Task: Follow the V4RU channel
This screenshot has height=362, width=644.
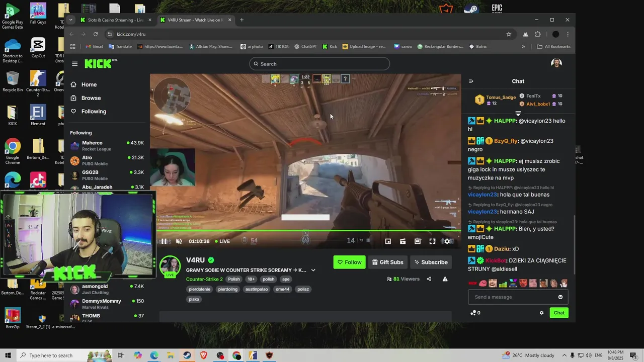Action: pyautogui.click(x=349, y=262)
